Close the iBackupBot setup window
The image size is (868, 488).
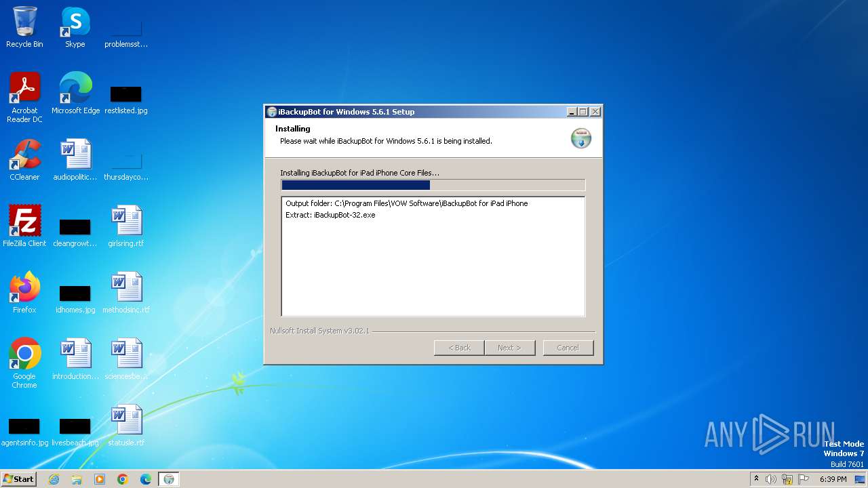595,112
